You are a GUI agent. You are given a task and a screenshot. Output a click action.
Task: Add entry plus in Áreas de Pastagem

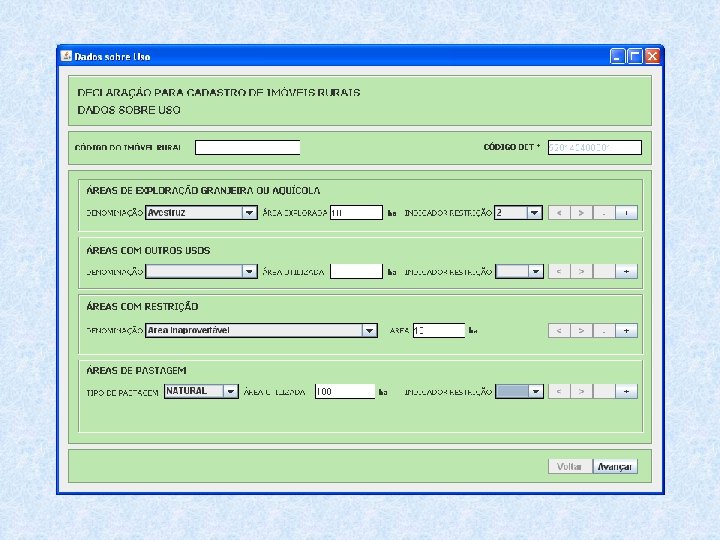[x=626, y=391]
